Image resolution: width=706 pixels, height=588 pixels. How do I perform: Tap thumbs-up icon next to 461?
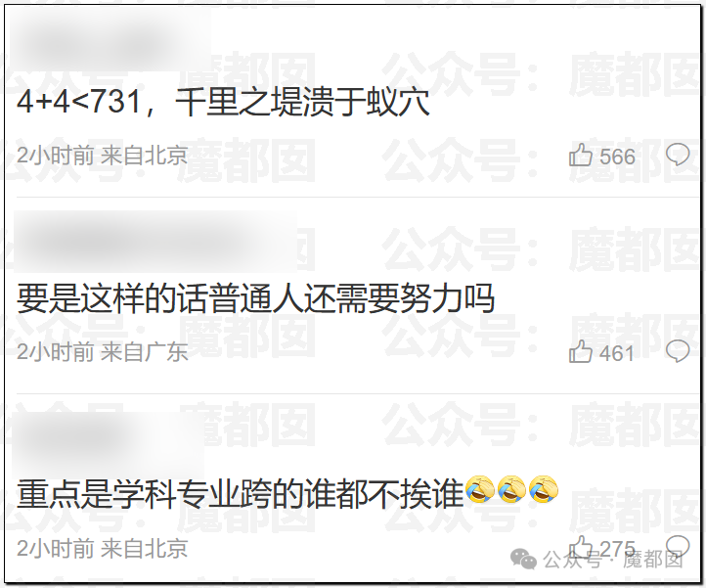[581, 351]
